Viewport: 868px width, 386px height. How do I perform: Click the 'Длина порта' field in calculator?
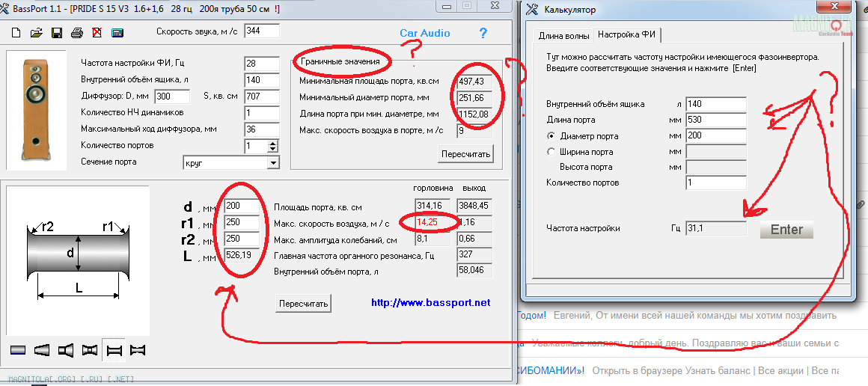(715, 120)
